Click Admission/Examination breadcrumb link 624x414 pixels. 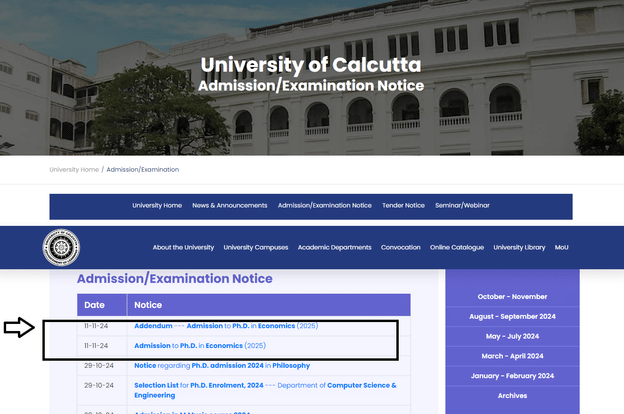(x=142, y=170)
